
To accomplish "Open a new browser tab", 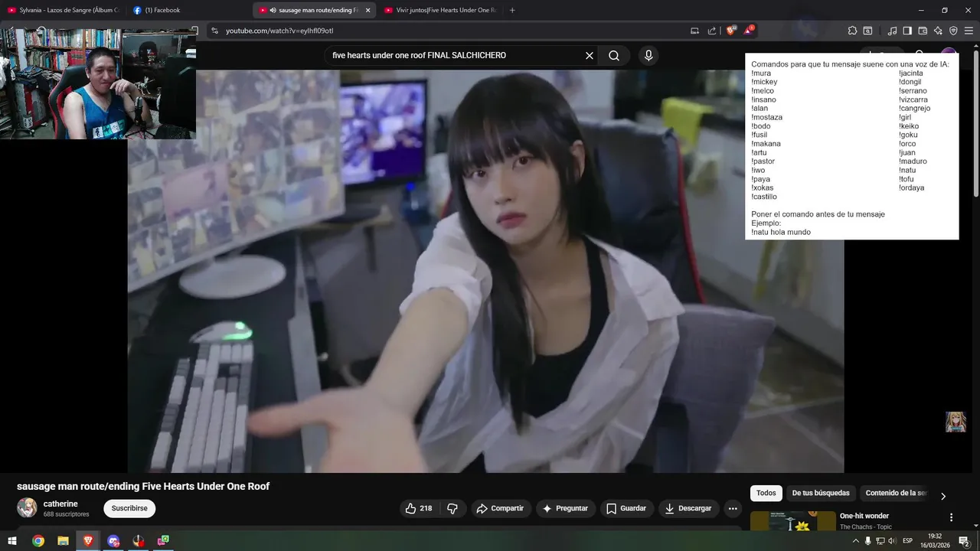I will (x=512, y=10).
